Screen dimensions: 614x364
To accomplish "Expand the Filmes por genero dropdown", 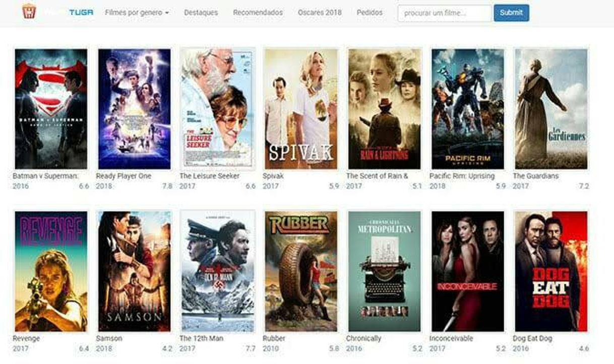I will click(x=137, y=13).
